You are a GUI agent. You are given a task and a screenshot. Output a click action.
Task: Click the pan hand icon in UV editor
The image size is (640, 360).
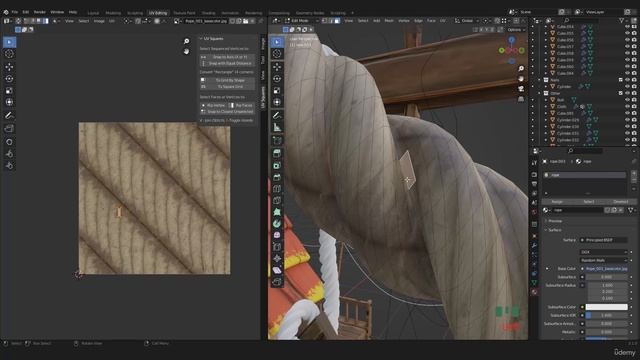tap(187, 51)
